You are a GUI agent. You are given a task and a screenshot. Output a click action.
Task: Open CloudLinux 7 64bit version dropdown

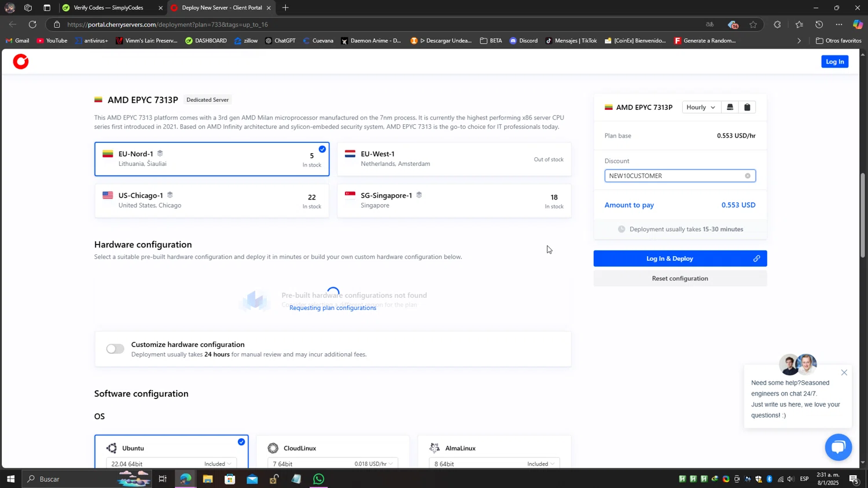pos(333,464)
